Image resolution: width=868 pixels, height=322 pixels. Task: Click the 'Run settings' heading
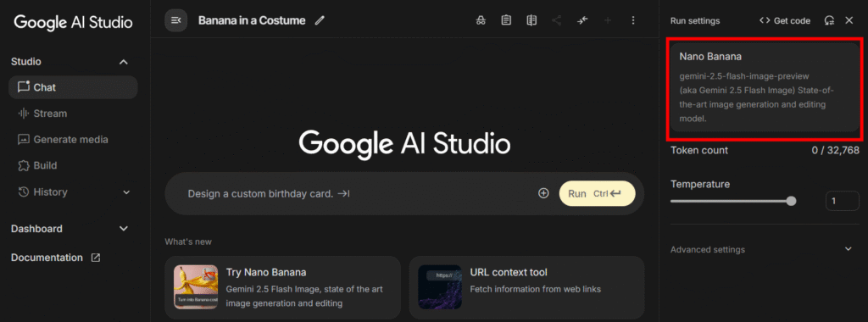(695, 20)
